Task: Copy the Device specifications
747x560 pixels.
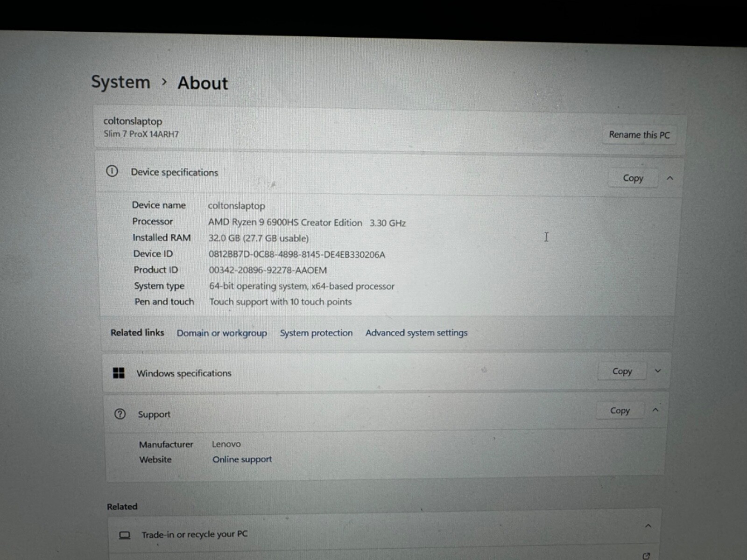Action: click(633, 178)
